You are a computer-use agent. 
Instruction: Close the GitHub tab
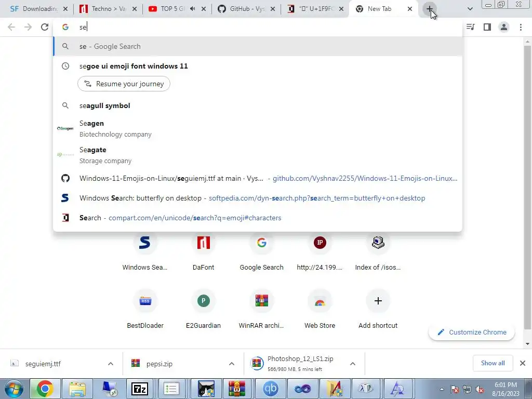click(x=272, y=9)
